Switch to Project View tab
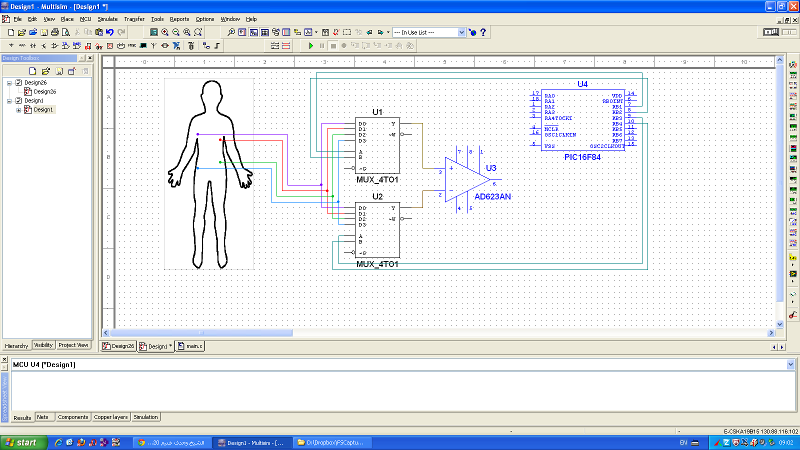 (73, 345)
